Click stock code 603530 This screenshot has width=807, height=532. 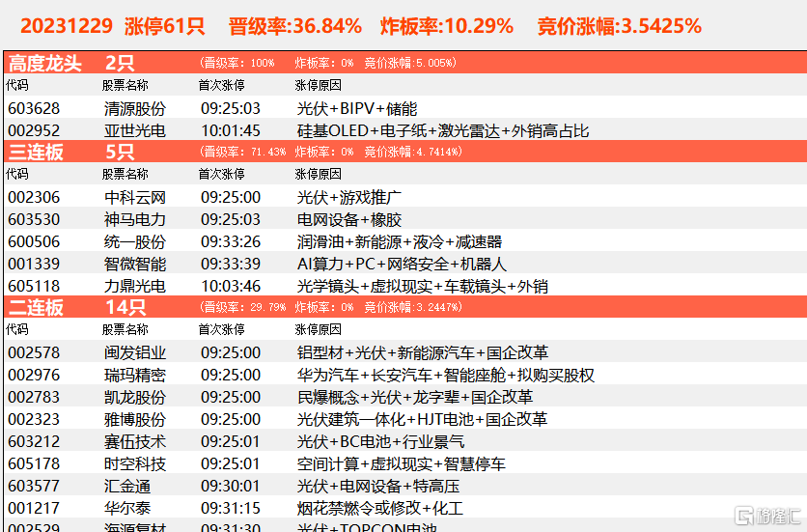(34, 219)
